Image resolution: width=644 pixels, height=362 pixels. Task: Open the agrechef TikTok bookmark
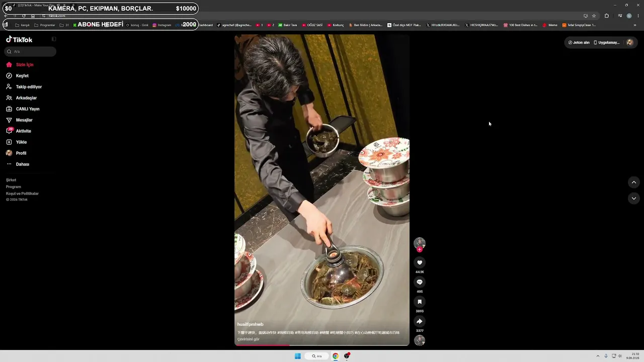coord(234,25)
